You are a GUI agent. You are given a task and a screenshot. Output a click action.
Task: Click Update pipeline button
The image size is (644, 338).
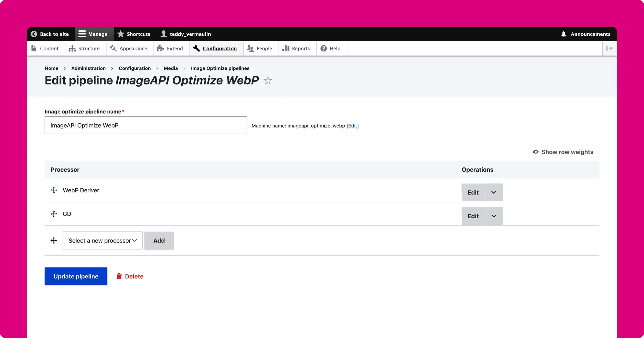click(76, 276)
